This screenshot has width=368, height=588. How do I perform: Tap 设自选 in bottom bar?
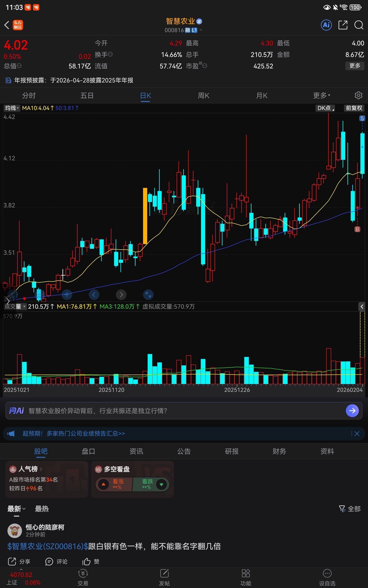point(327,578)
